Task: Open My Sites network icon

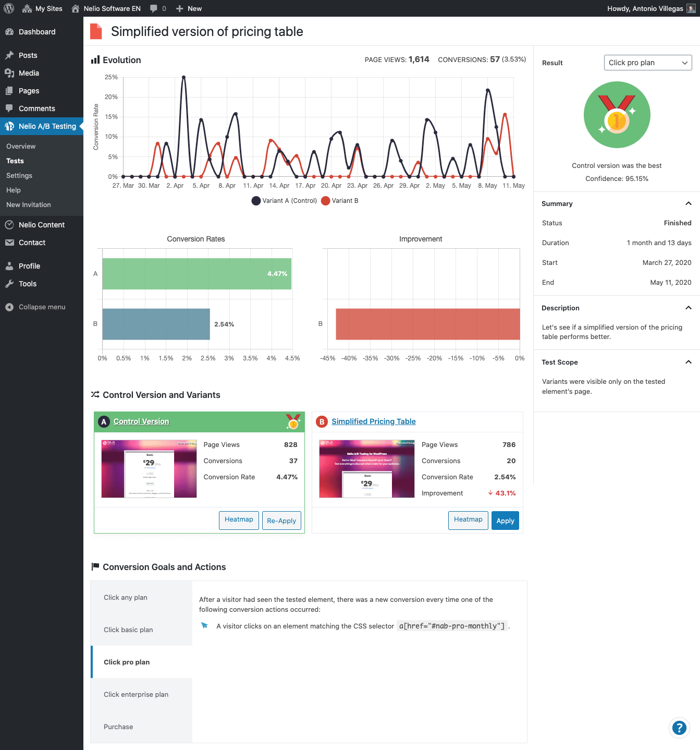Action: pyautogui.click(x=27, y=8)
